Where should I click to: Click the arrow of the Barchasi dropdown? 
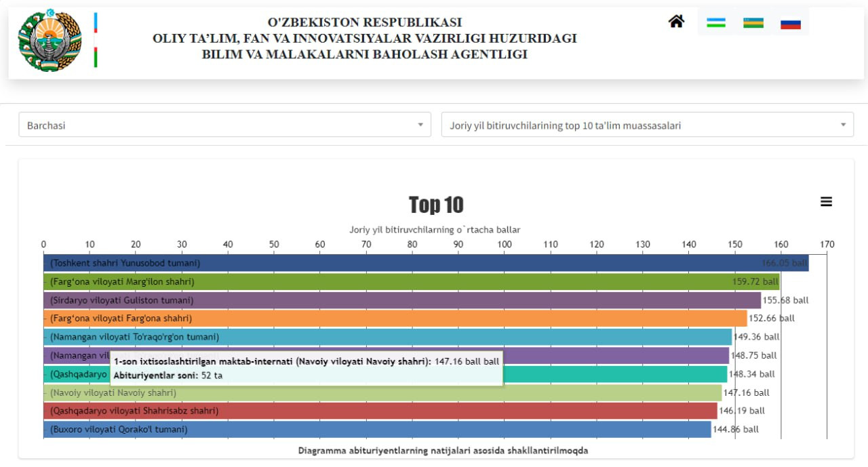[420, 125]
